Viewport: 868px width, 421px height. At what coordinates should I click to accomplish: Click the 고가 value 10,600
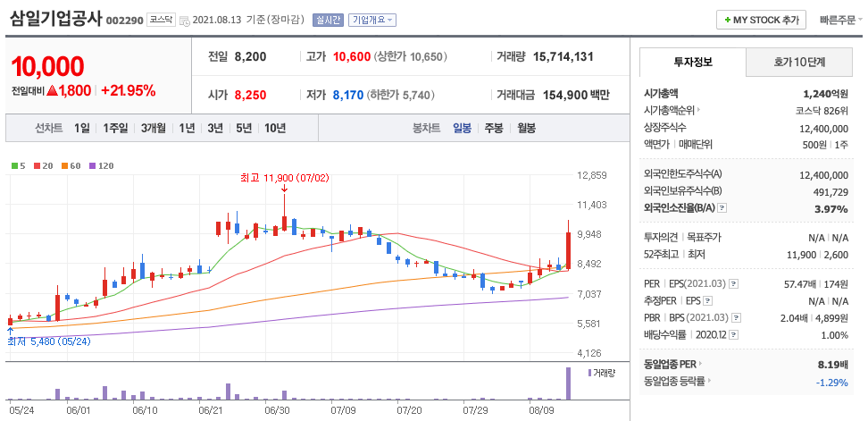click(352, 56)
